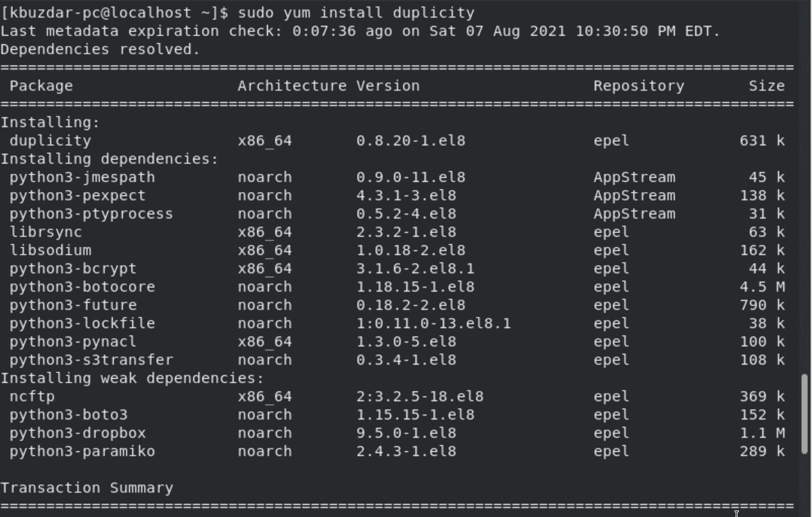Click the python3-pynacl package name
Viewport: 812px width, 517px height.
click(x=72, y=342)
